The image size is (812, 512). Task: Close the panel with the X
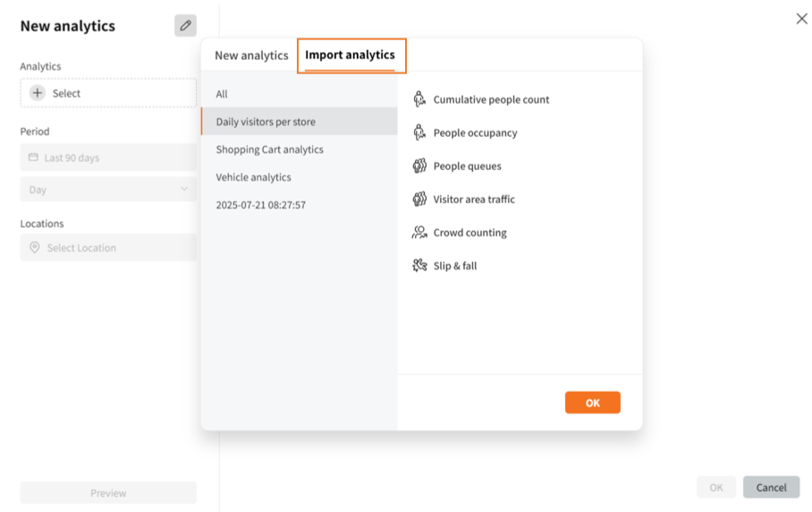coord(801,19)
